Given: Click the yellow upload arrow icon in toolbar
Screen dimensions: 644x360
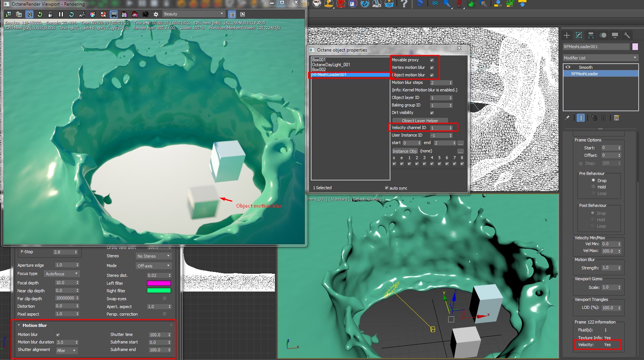Looking at the screenshot, I should pos(522,4).
